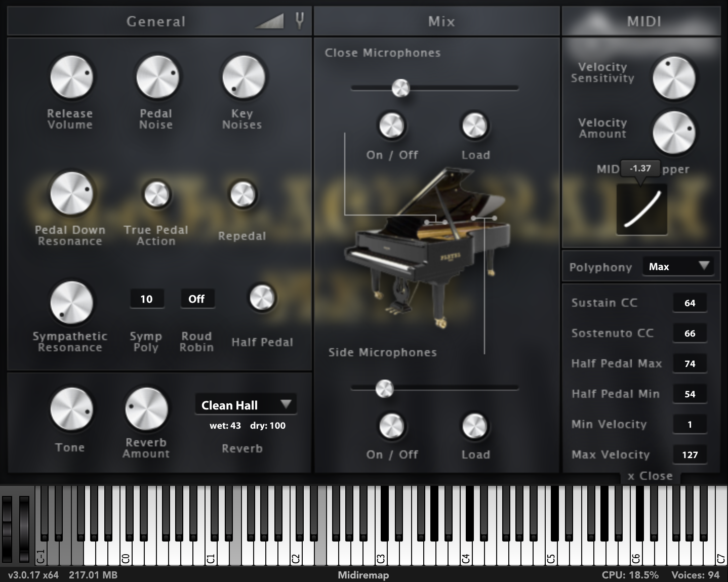The height and width of the screenshot is (582, 728).
Task: Click the Velocity Sensitivity knob
Action: (x=673, y=78)
